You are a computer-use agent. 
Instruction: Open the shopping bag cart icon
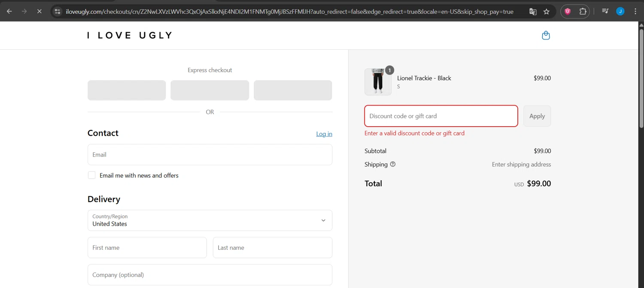[x=546, y=35]
